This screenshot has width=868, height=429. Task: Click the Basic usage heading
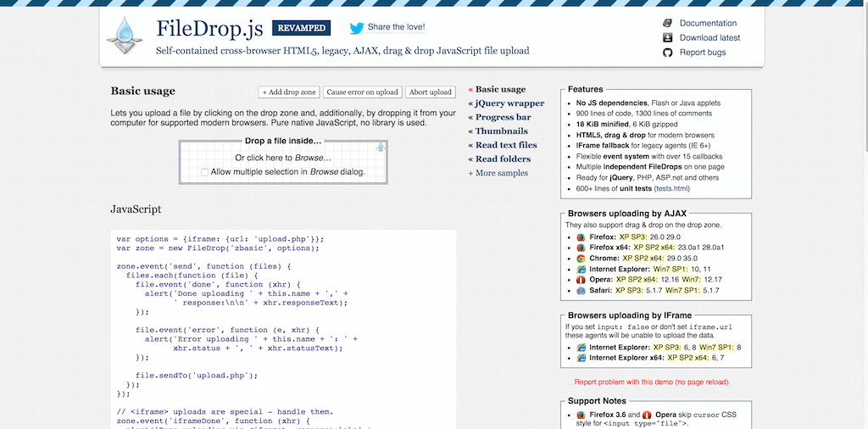142,92
